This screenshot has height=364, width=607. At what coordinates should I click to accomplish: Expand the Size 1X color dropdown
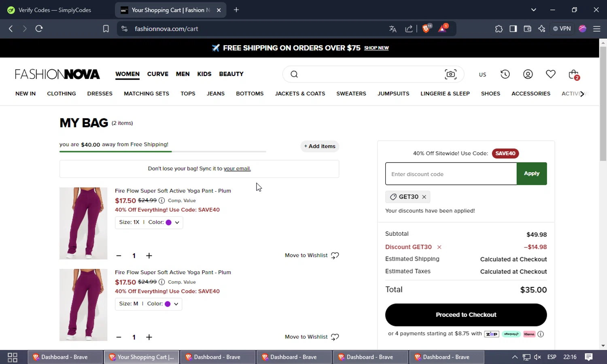coord(149,222)
